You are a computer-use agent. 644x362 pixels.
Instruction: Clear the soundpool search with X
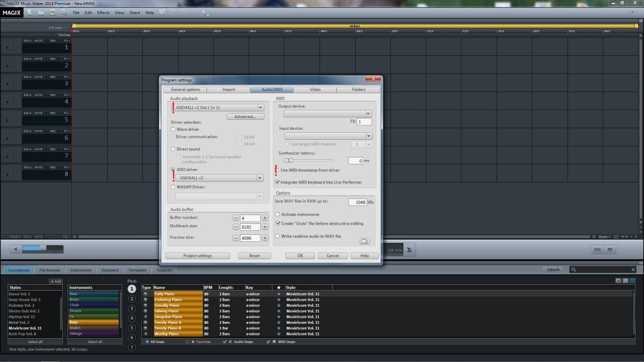click(633, 270)
